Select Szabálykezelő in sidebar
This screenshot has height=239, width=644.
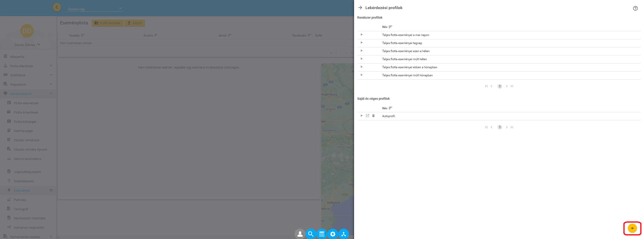[24, 181]
